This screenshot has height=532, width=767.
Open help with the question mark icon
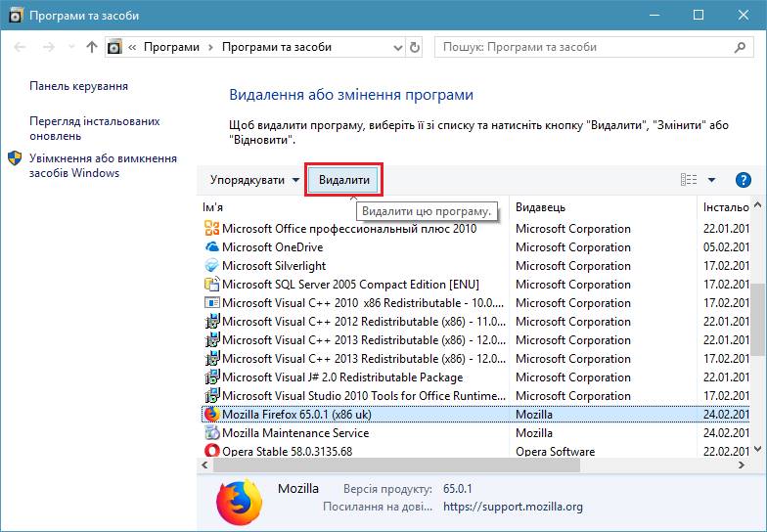pyautogui.click(x=744, y=180)
